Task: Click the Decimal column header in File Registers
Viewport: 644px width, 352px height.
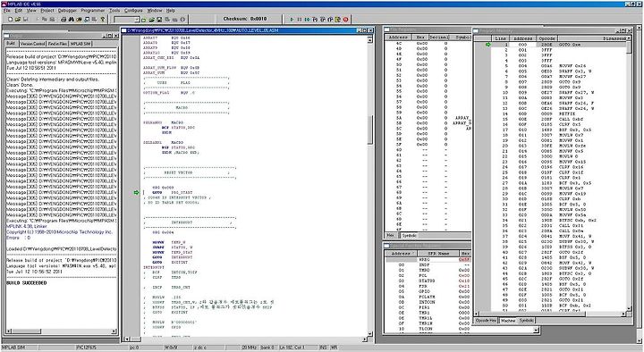Action: coord(439,38)
